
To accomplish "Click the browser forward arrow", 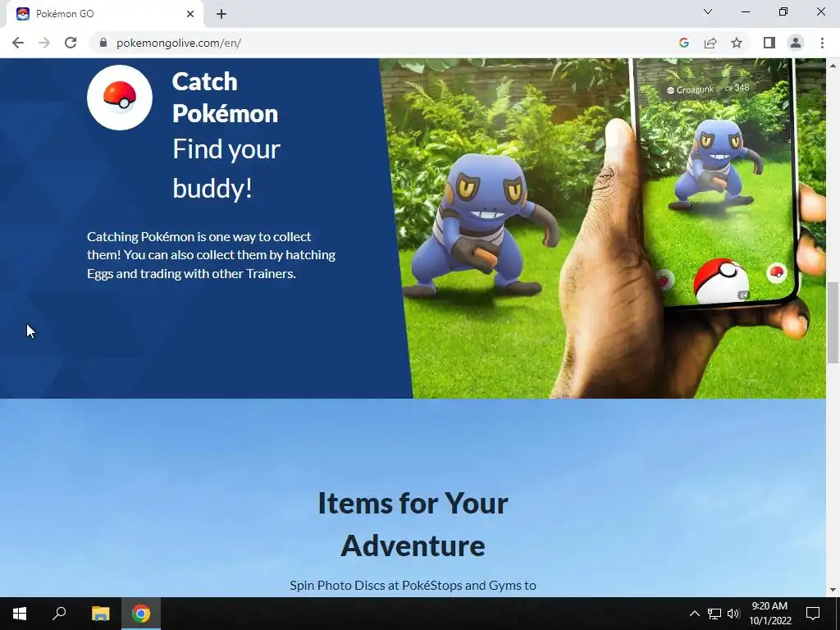I will pyautogui.click(x=44, y=43).
